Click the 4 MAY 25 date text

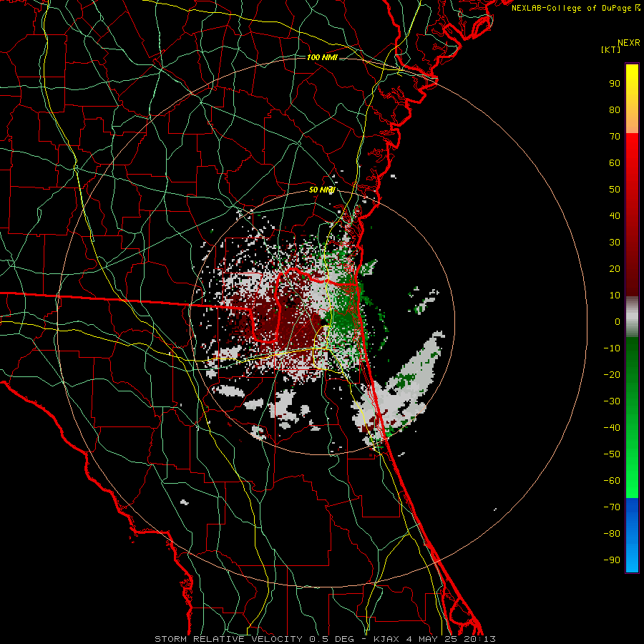[x=431, y=639]
